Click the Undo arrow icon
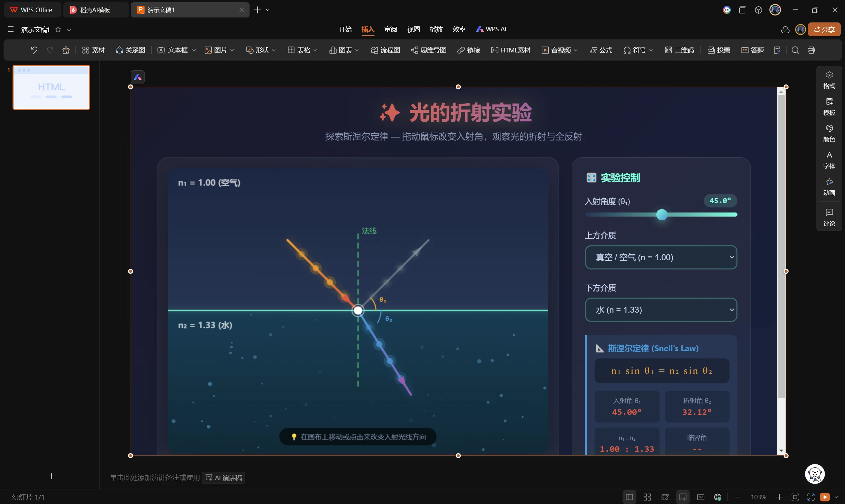The width and height of the screenshot is (845, 504). coord(34,50)
